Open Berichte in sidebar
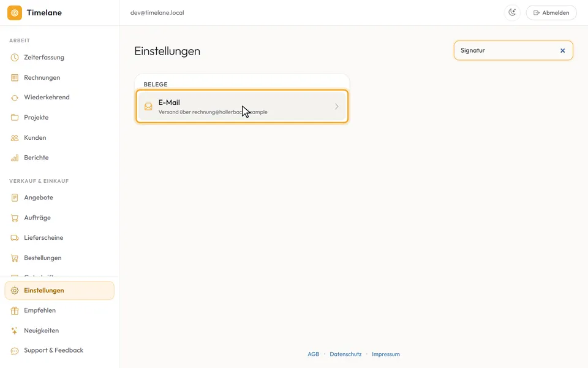Screen dimensions: 588x368 click(59, 158)
